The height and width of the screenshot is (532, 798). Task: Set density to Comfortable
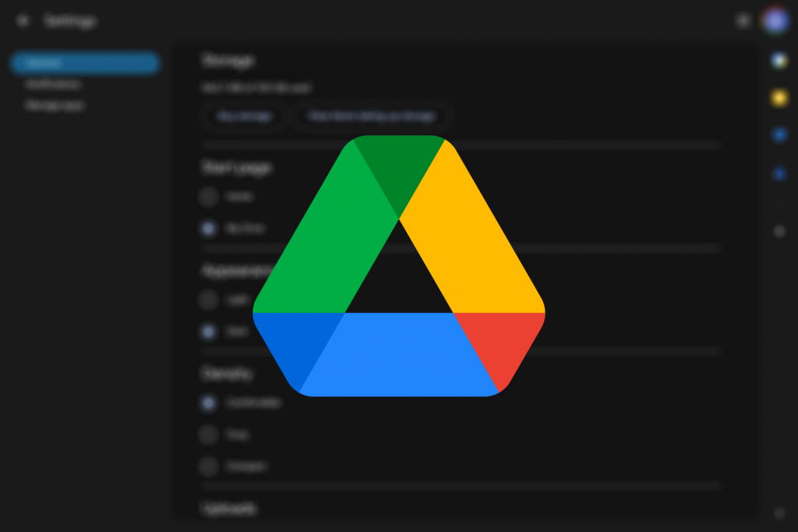208,403
